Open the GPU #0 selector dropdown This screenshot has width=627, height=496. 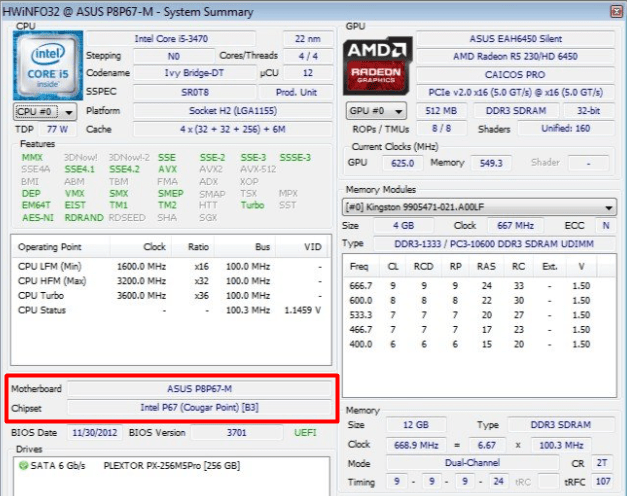376,111
